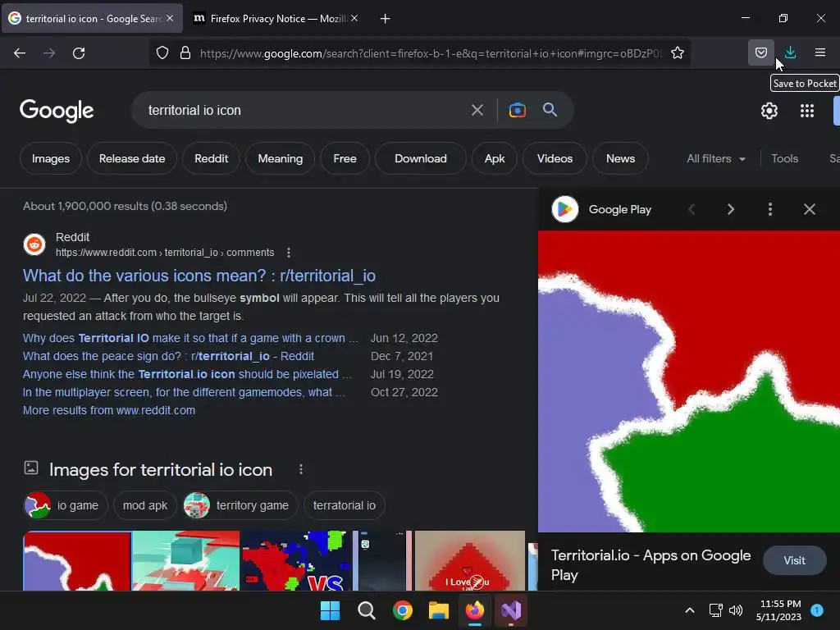Open the Google apps grid
This screenshot has width=840, height=630.
pyautogui.click(x=807, y=111)
